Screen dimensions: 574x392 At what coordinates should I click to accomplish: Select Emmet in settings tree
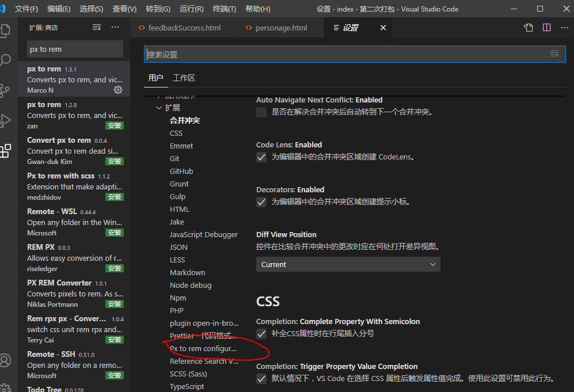[x=181, y=146]
